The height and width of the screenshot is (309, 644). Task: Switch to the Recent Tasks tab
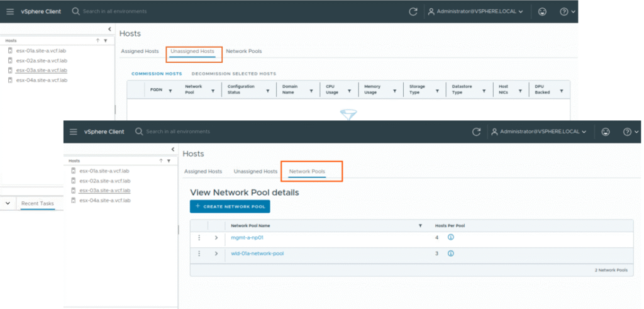[37, 203]
